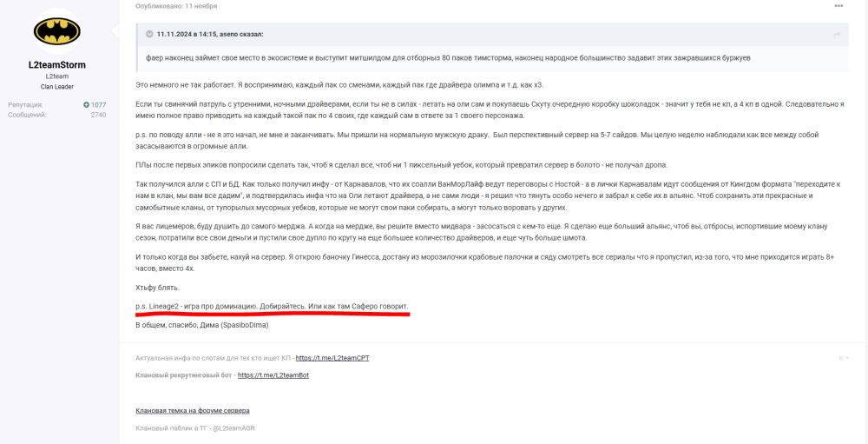Click the @L2teamAGR Telegram handle

pyautogui.click(x=233, y=428)
